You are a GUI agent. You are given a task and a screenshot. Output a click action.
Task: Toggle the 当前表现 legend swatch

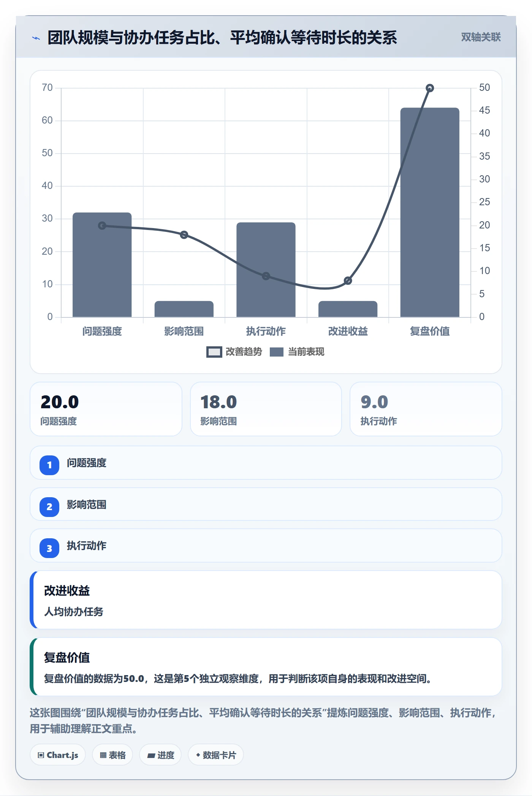[277, 352]
